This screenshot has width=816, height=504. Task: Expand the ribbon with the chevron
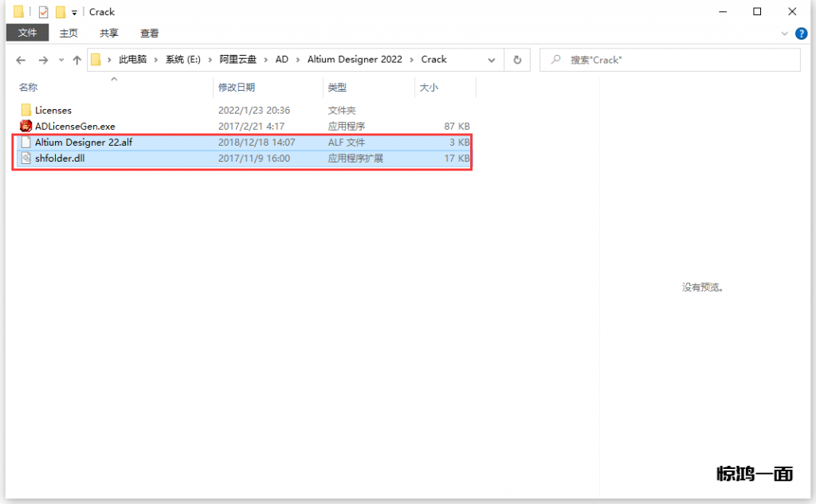click(785, 33)
